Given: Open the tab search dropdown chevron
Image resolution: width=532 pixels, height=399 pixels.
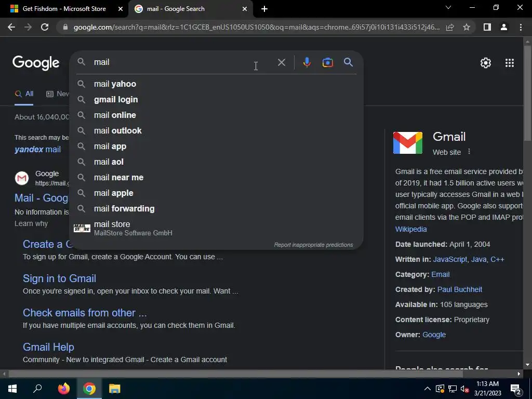Looking at the screenshot, I should [448, 7].
